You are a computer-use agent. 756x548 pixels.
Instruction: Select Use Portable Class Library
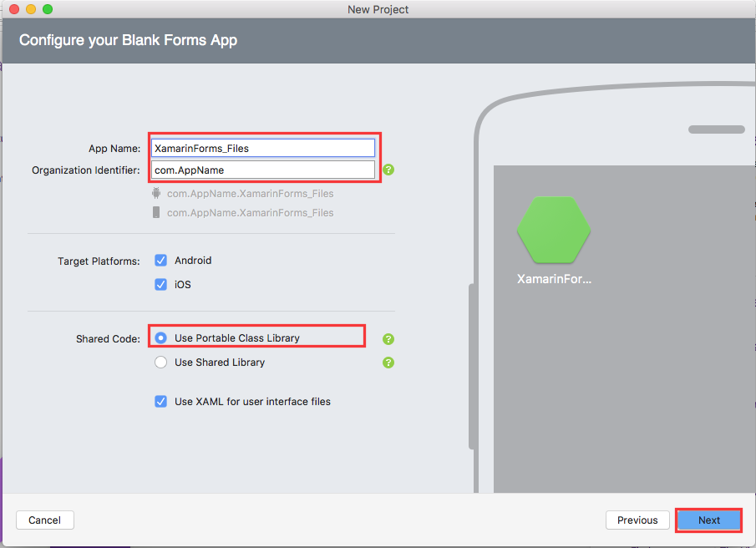click(x=160, y=338)
